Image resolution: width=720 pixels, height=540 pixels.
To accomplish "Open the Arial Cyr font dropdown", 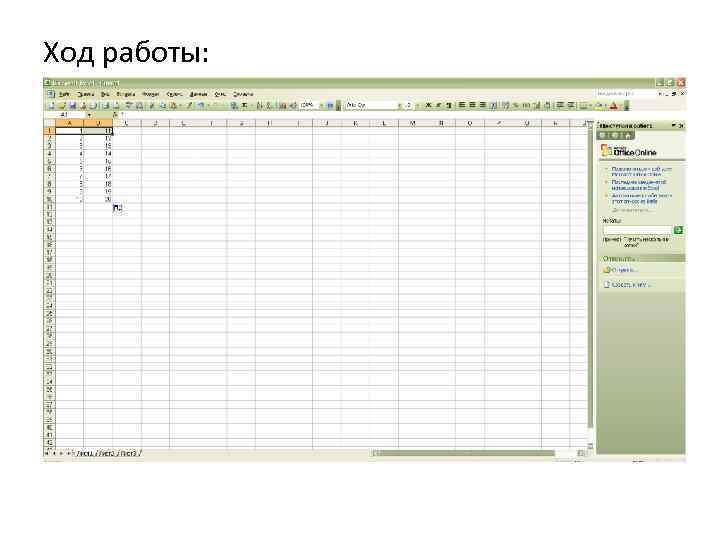I will tap(399, 105).
